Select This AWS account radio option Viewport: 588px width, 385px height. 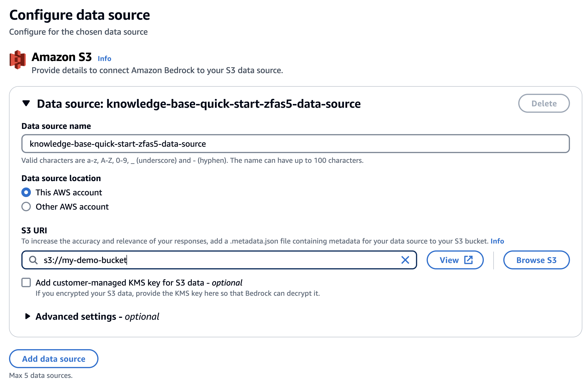26,192
